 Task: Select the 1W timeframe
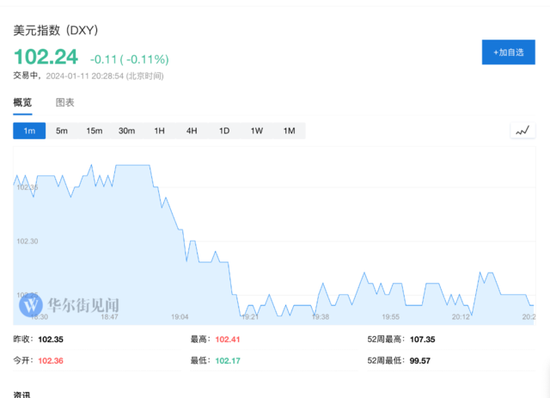click(256, 131)
